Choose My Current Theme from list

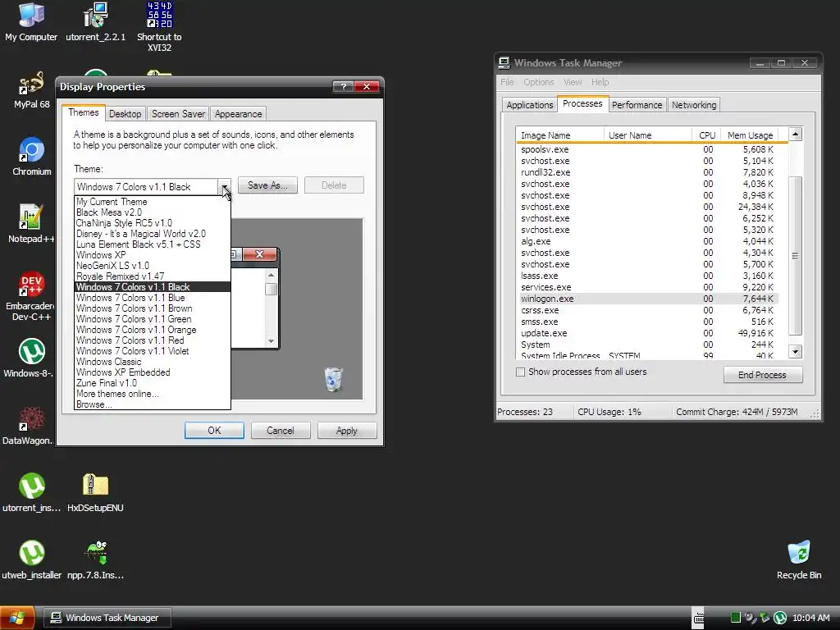(x=152, y=202)
